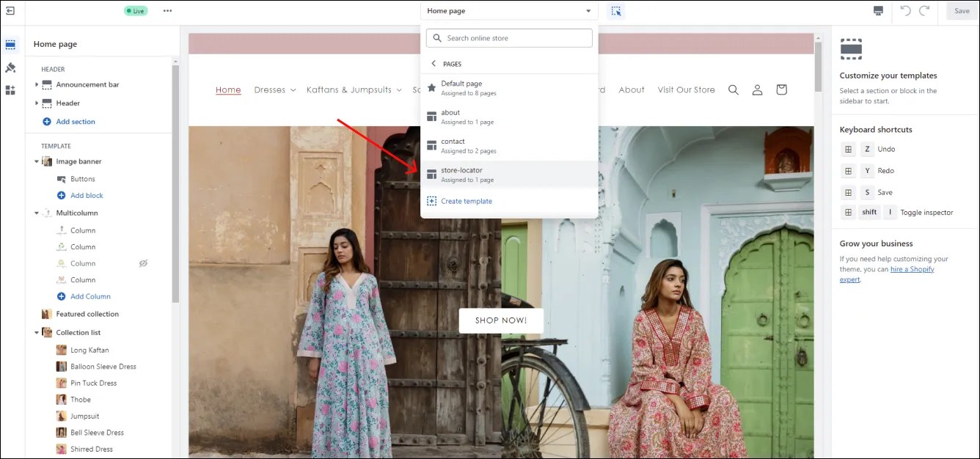
Task: Collapse the Image banner section
Action: tap(36, 161)
